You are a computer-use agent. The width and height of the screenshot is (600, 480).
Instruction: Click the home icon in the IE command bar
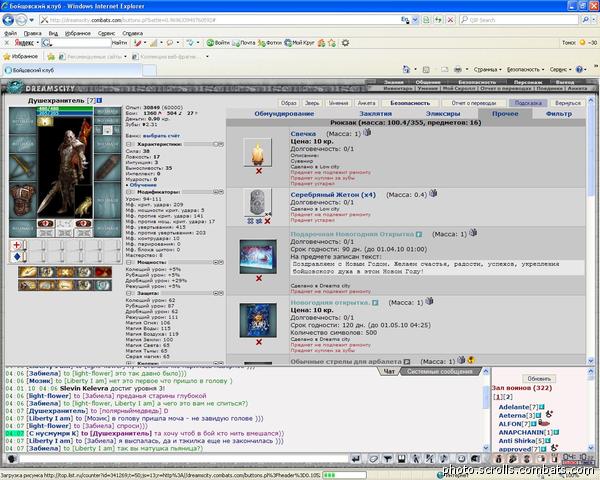(x=406, y=70)
